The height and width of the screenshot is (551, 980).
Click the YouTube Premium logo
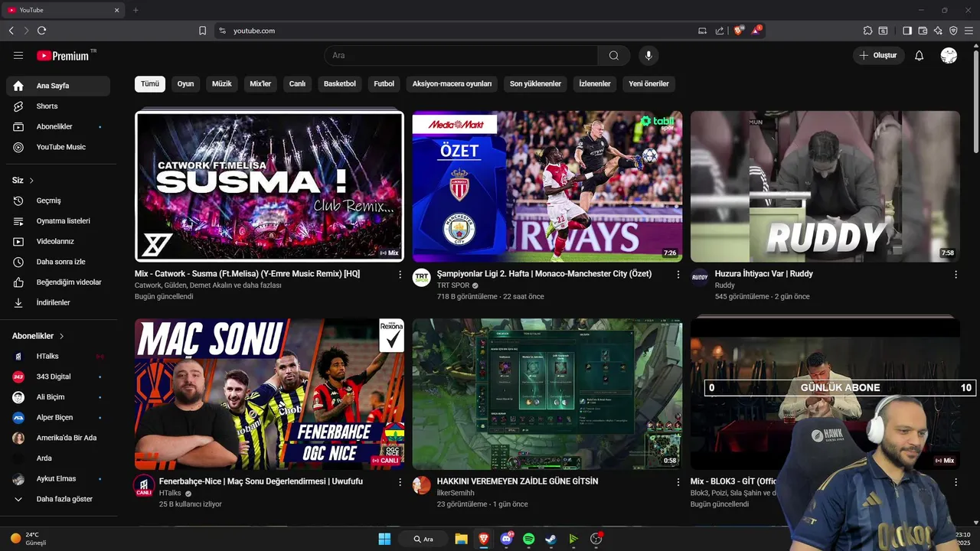coord(64,56)
